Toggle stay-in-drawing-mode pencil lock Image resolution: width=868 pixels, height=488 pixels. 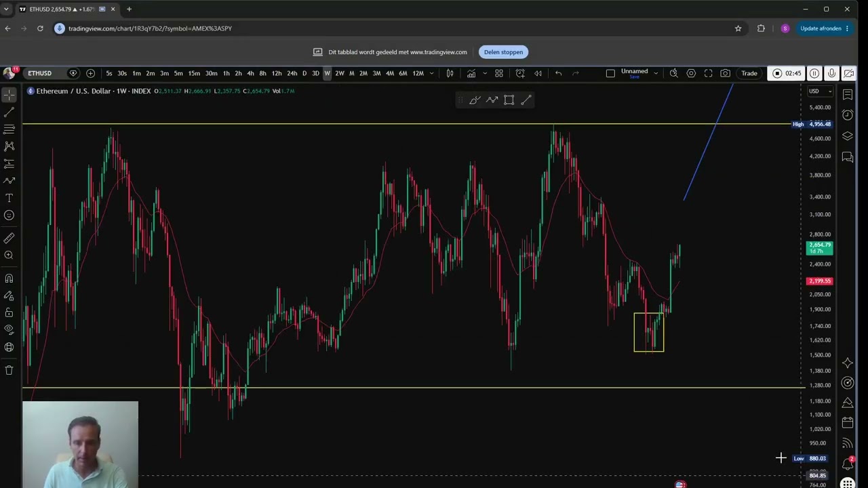tap(9, 296)
